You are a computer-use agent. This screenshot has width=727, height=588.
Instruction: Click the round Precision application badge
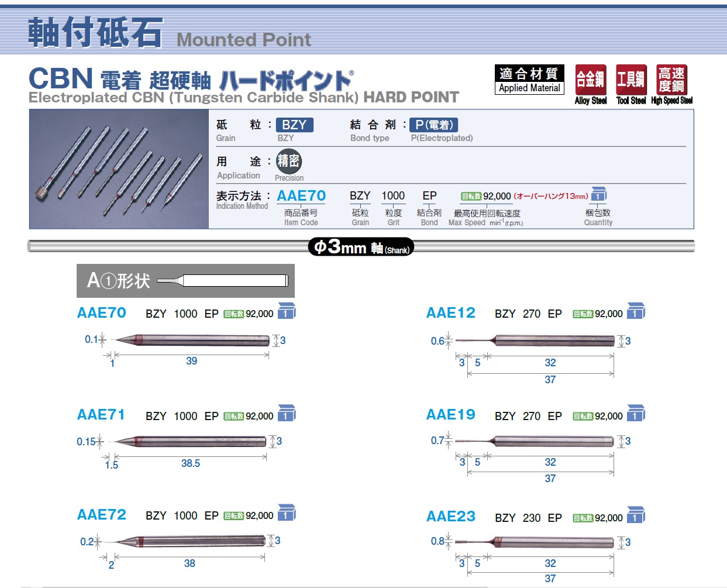point(288,161)
